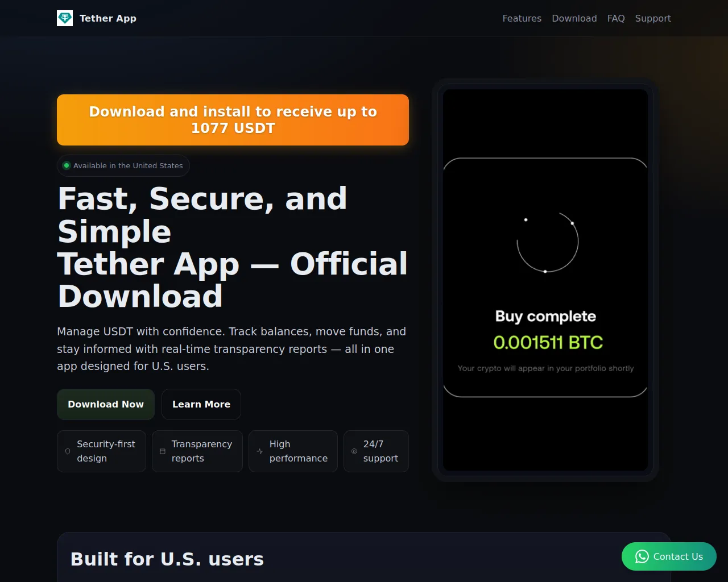
Task: Open the Contact Us chat button
Action: 669,556
